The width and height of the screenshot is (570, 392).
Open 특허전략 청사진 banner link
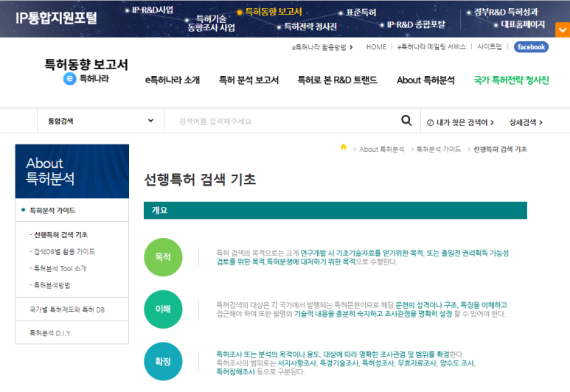pyautogui.click(x=310, y=27)
